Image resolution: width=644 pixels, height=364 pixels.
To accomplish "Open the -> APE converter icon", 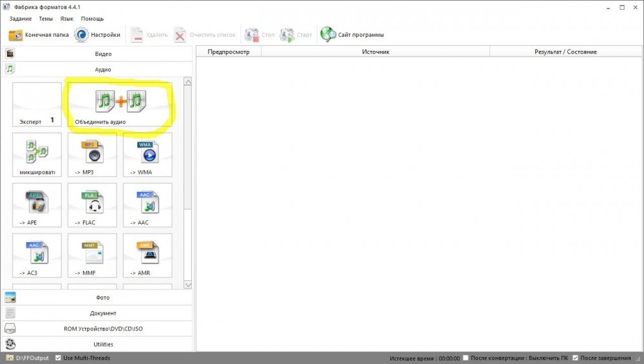I will point(37,204).
